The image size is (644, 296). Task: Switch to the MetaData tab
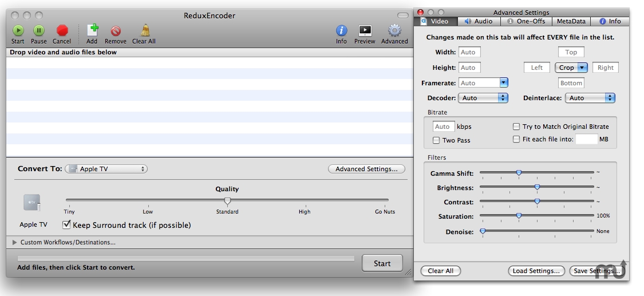click(x=571, y=21)
